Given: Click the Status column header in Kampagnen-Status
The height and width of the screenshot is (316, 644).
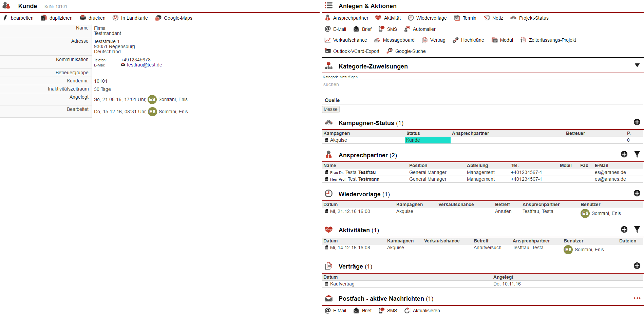Looking at the screenshot, I should point(413,133).
